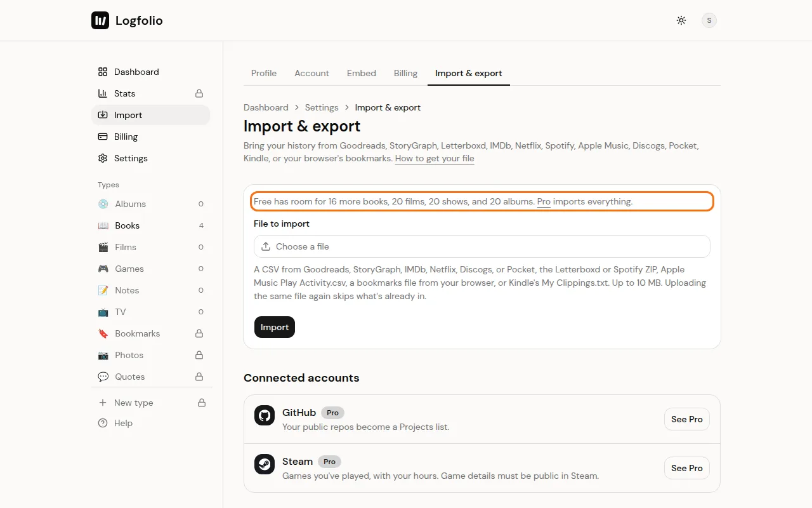Viewport: 812px width, 508px height.
Task: Open Dashboard from the sidebar
Action: click(x=150, y=72)
